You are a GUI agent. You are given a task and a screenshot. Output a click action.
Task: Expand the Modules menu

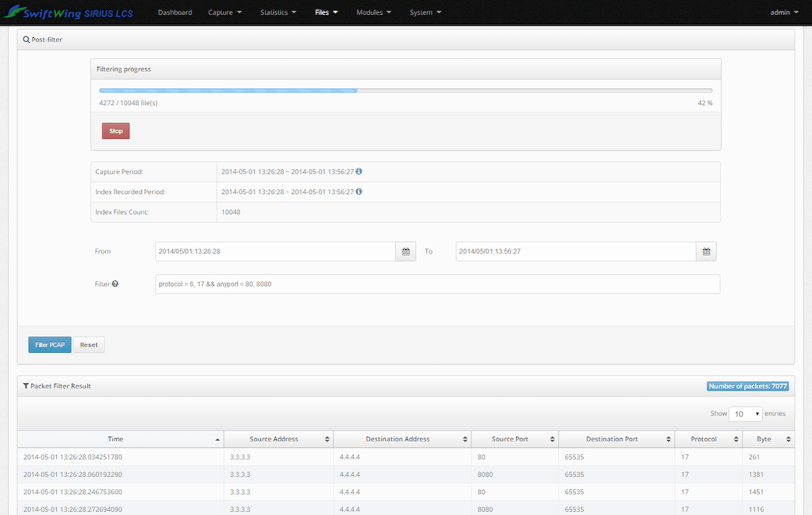tap(373, 12)
